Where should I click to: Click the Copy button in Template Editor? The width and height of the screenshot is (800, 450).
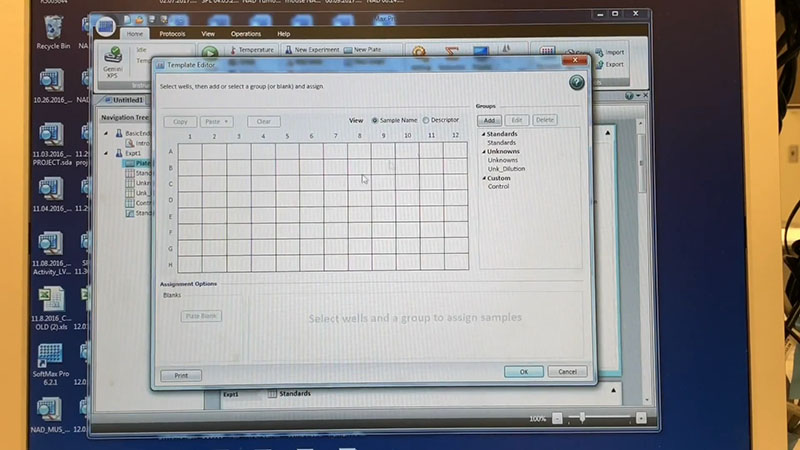pos(180,122)
